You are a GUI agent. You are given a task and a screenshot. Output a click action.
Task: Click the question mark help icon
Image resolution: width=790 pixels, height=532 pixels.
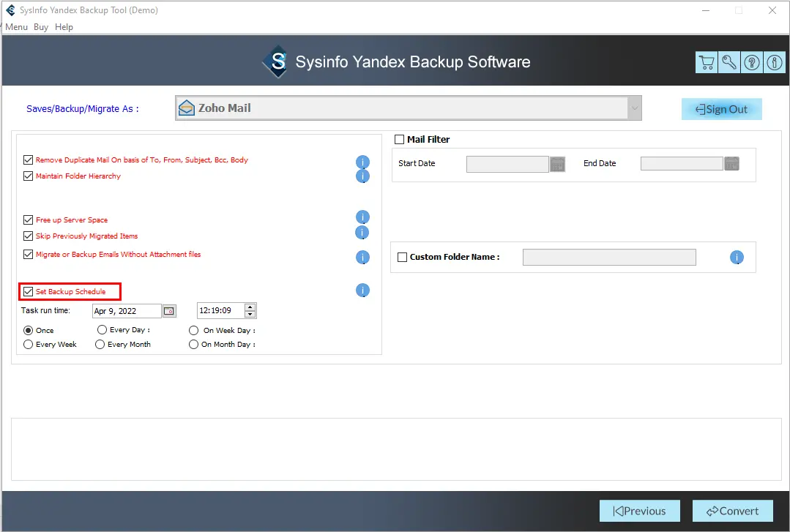click(x=752, y=62)
